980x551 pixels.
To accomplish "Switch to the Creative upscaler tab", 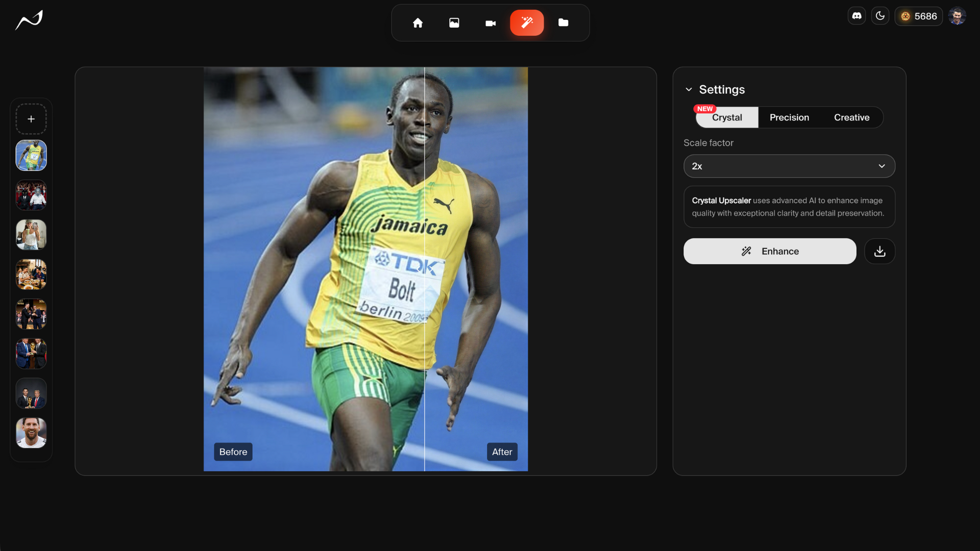I will tap(852, 117).
